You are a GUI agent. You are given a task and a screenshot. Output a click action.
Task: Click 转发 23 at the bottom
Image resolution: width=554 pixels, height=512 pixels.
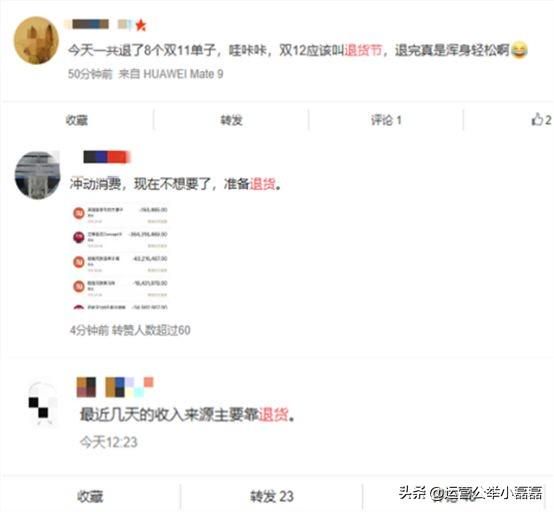pyautogui.click(x=272, y=496)
